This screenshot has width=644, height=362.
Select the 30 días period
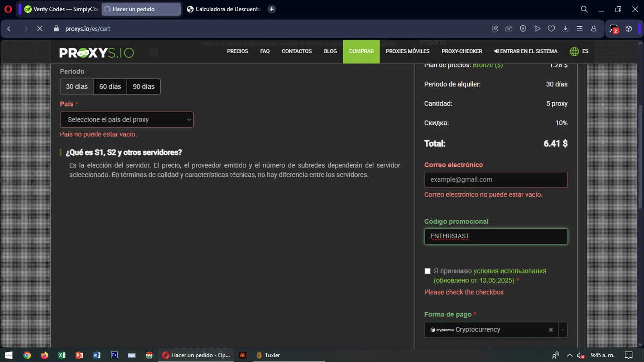click(x=77, y=87)
